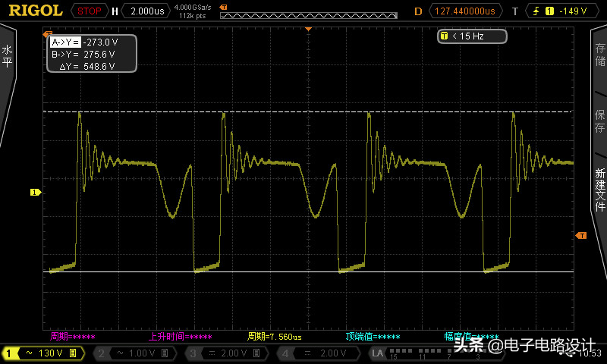
Task: Toggle channel 1 at 130 V
Action: [x=43, y=353]
